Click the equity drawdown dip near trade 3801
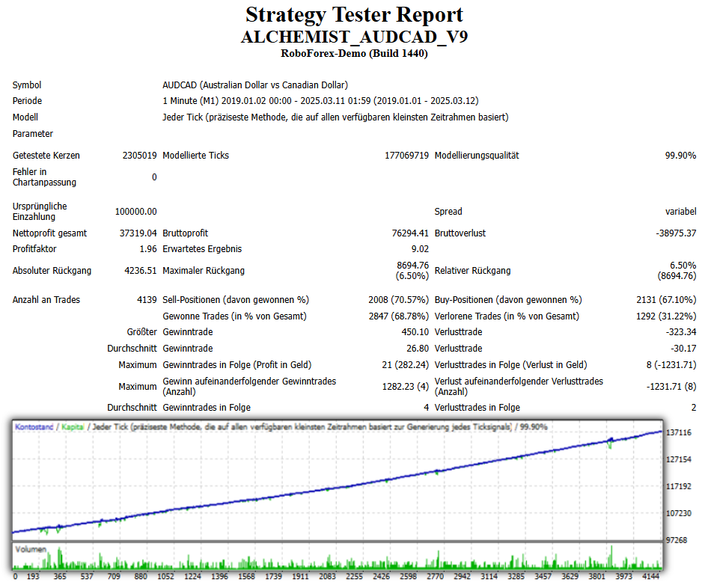Image resolution: width=702 pixels, height=588 pixels. pyautogui.click(x=610, y=444)
